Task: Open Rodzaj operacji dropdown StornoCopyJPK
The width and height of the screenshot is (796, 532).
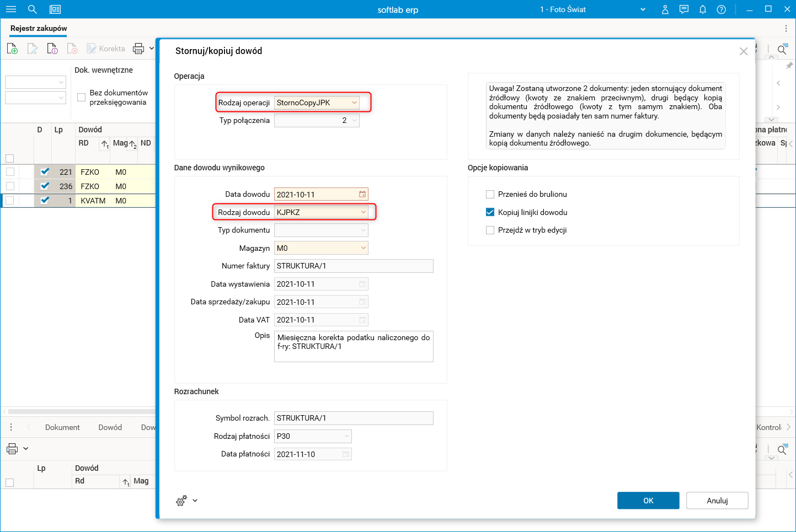Action: [354, 103]
